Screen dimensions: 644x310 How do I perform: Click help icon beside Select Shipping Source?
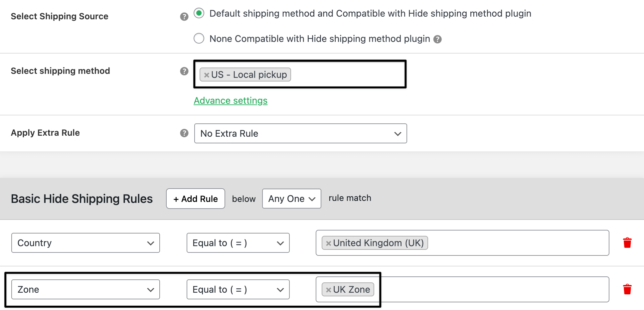pyautogui.click(x=184, y=17)
